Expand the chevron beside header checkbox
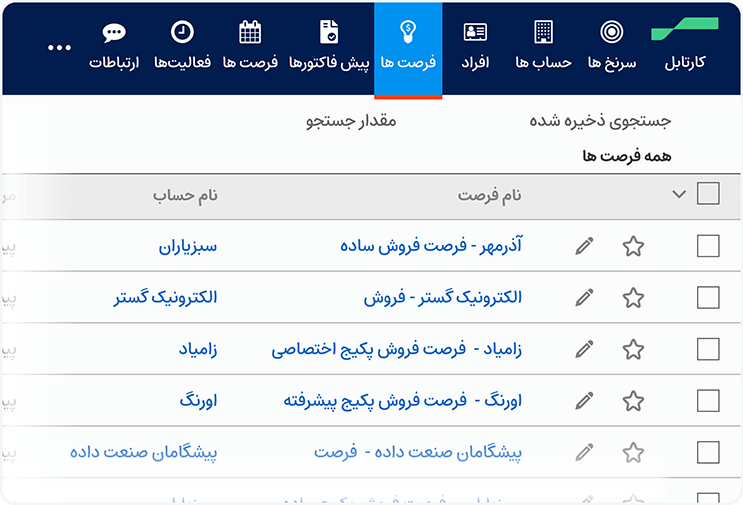Screen dimensions: 743x505 pos(679,194)
